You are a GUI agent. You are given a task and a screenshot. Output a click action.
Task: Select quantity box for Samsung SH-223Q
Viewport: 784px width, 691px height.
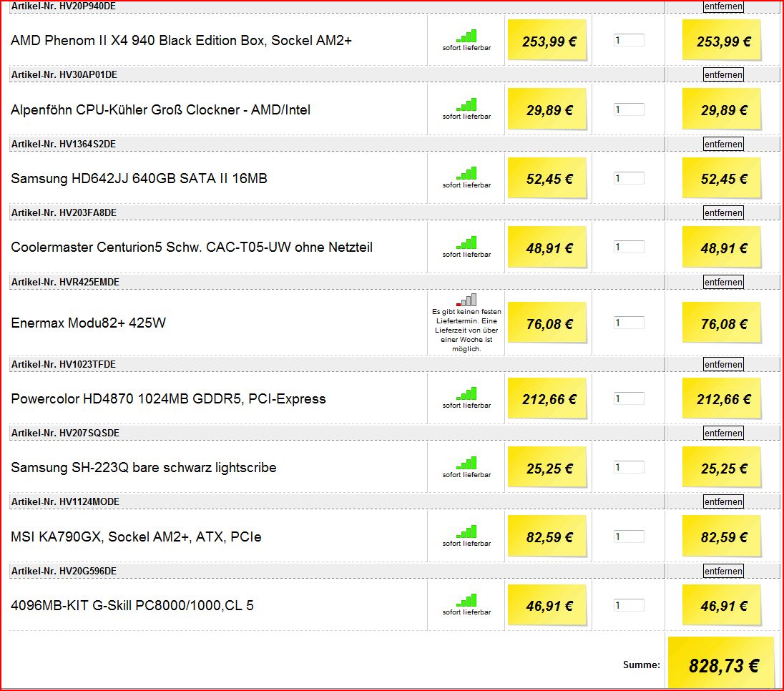(x=629, y=467)
